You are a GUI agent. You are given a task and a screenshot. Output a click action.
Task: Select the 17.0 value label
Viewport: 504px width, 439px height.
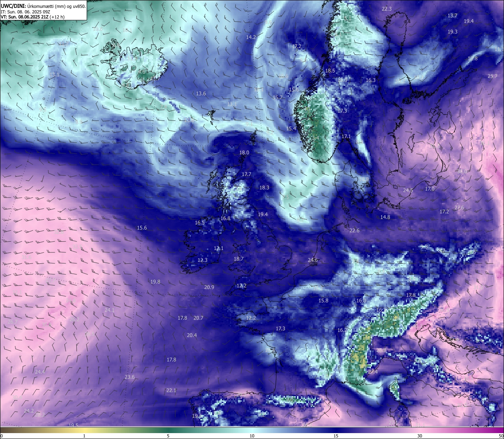[x=430, y=189]
